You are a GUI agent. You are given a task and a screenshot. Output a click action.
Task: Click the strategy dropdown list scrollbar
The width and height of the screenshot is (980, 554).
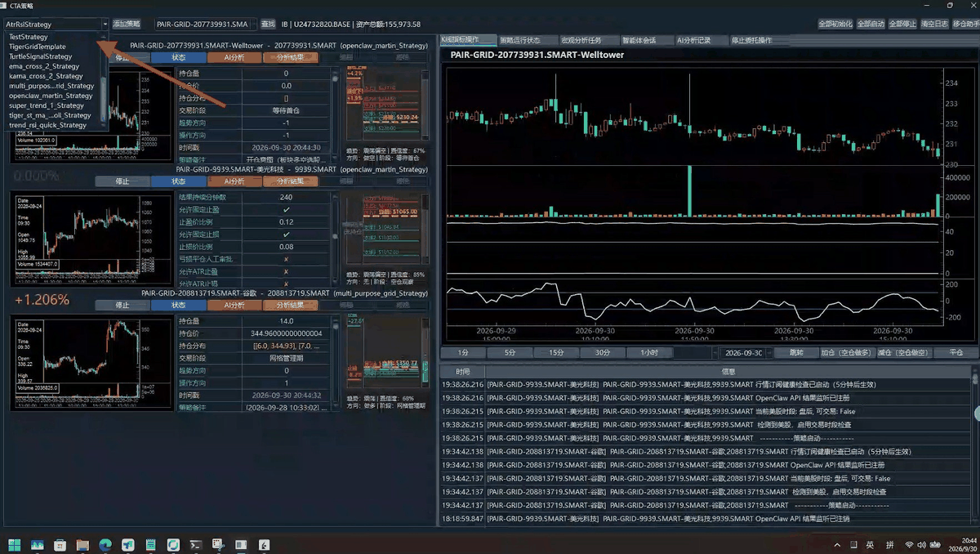[x=103, y=82]
